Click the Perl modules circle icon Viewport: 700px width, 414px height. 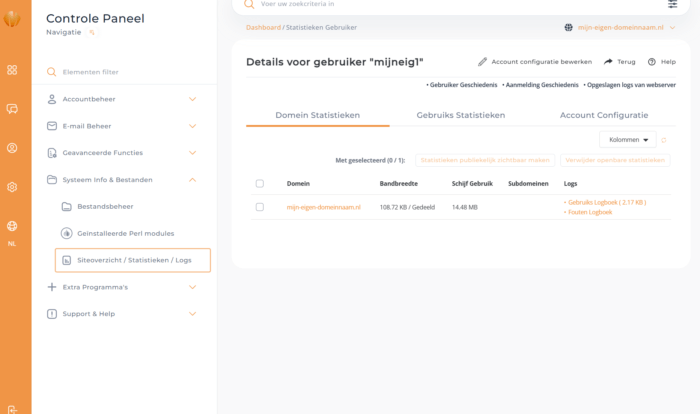[67, 233]
